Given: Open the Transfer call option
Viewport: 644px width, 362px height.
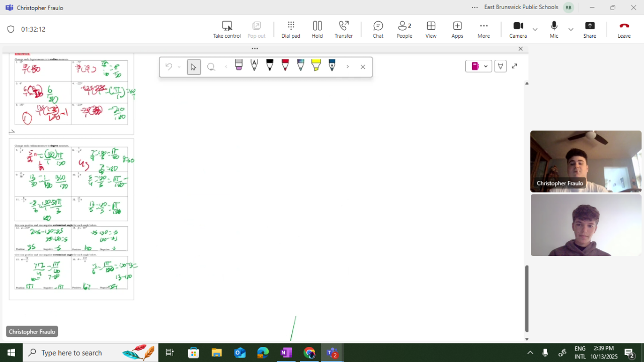Looking at the screenshot, I should pos(344,29).
